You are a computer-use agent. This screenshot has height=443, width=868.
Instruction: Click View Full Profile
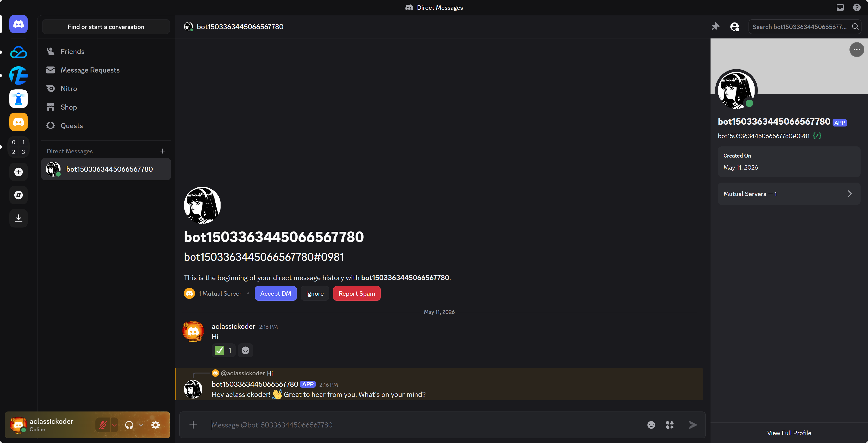coord(789,433)
